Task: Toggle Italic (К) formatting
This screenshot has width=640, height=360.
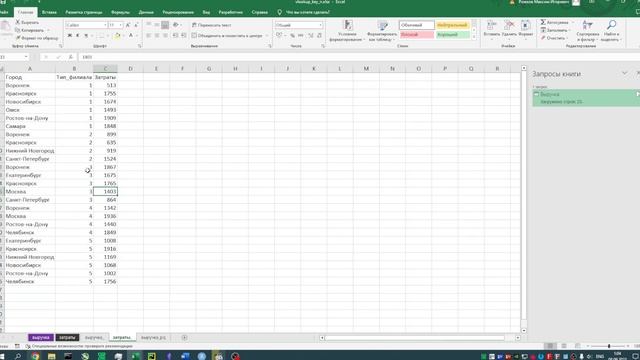Action: pyautogui.click(x=78, y=36)
